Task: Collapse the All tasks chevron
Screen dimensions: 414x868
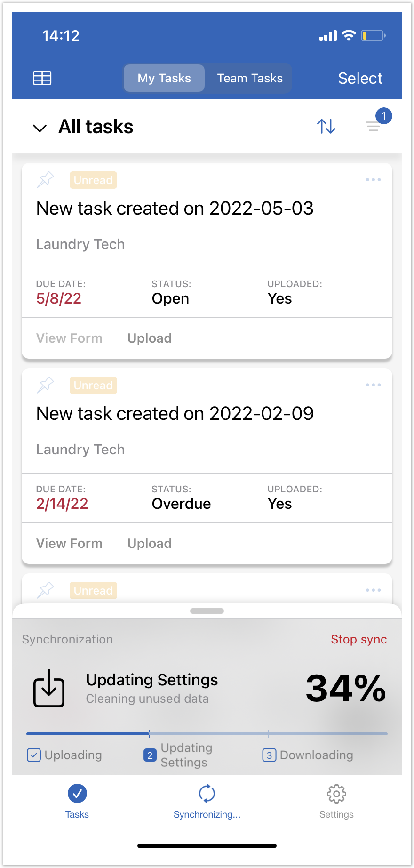Action: point(40,128)
